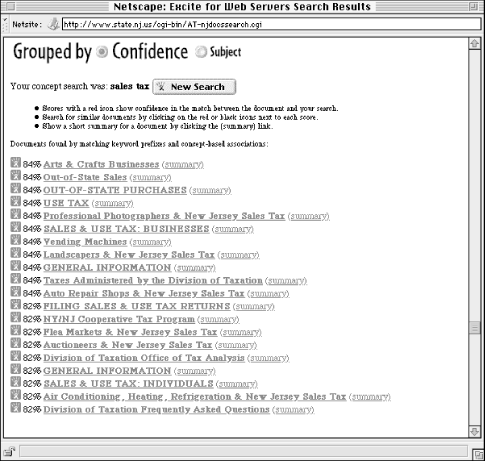485x461 pixels.
Task: Click the score icon next to NY/NJ Cooperative Tax Program
Action: point(15,318)
